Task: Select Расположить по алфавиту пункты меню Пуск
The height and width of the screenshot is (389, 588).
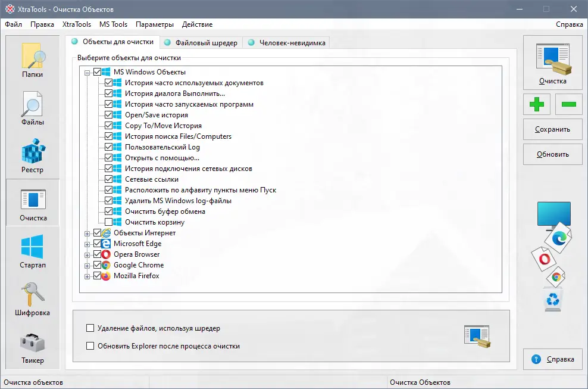Action: 201,190
